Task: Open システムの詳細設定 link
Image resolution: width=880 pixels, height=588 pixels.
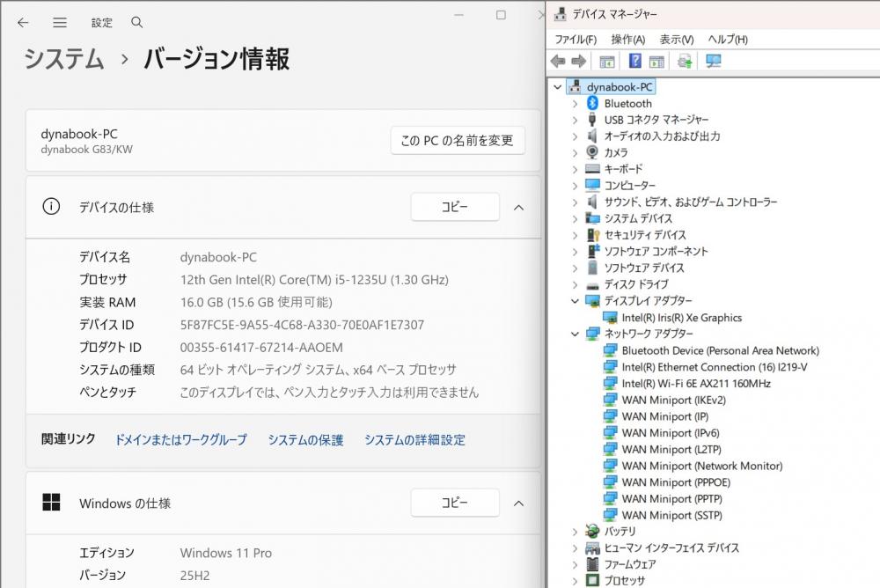Action: 414,439
